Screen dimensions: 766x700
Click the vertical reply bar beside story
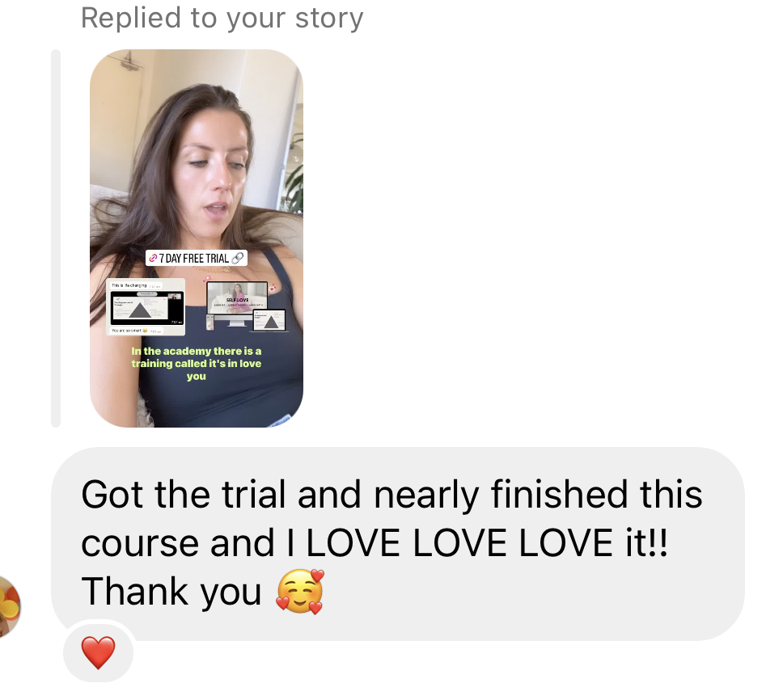pos(56,238)
